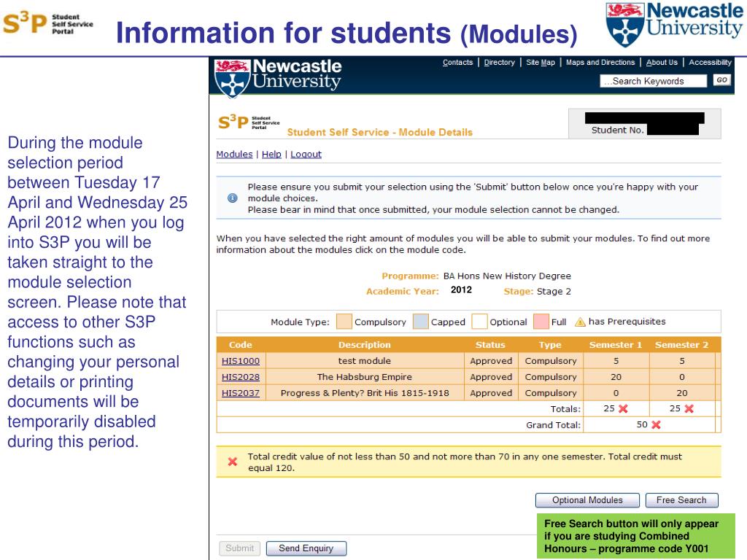Click 'Student Self Service - Module Details' heading
Screen dimensions: 747x560
[379, 133]
